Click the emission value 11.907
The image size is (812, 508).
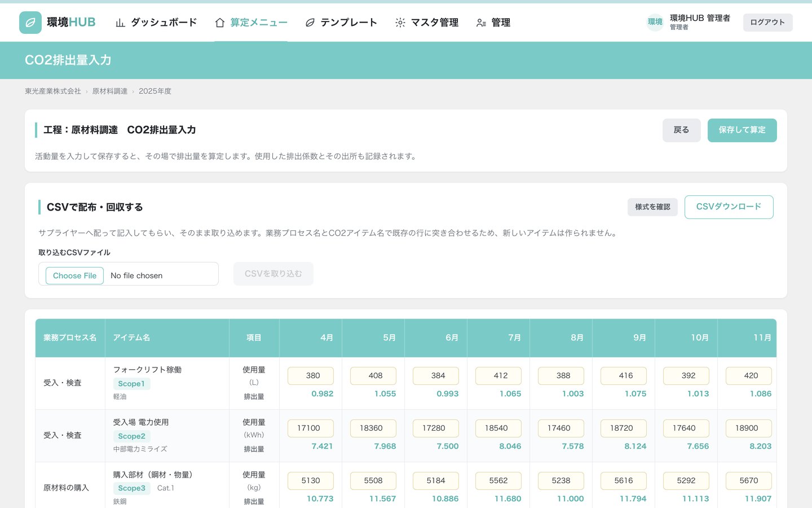tap(758, 498)
